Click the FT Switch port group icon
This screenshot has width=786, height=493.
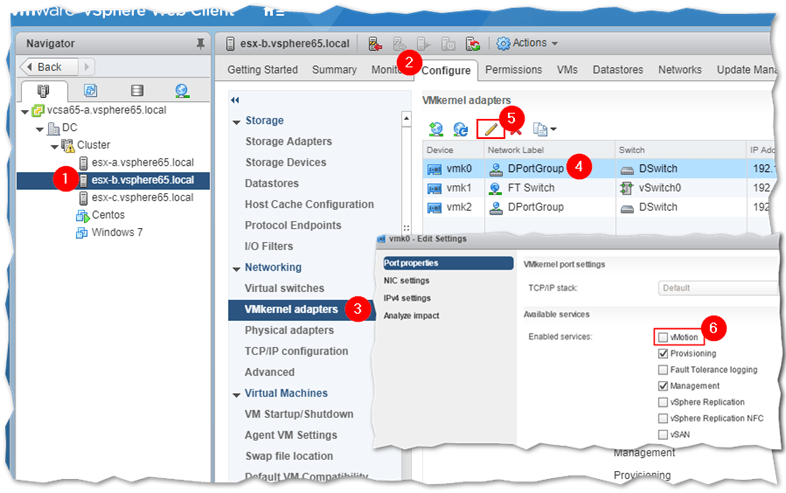point(495,189)
